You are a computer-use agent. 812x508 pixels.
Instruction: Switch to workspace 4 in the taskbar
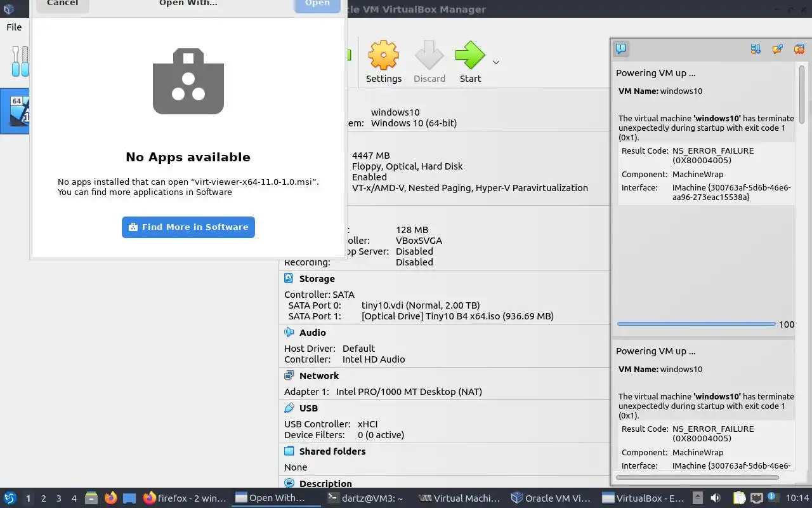click(x=74, y=498)
